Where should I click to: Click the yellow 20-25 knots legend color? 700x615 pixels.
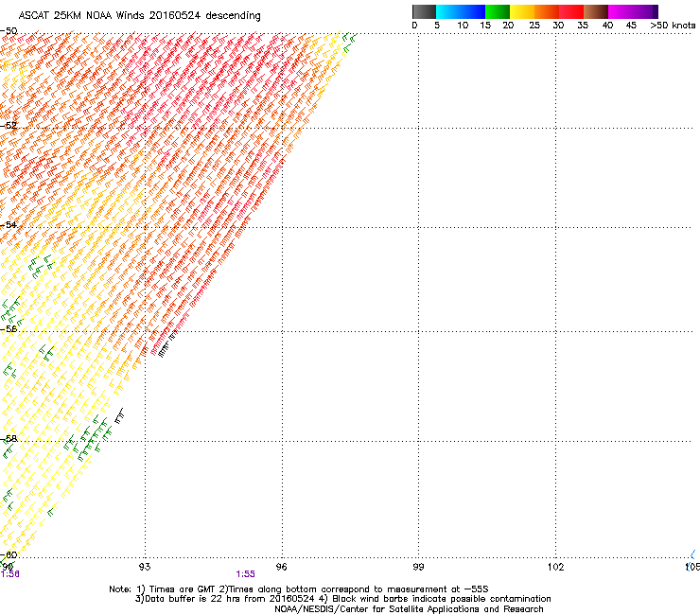point(522,11)
